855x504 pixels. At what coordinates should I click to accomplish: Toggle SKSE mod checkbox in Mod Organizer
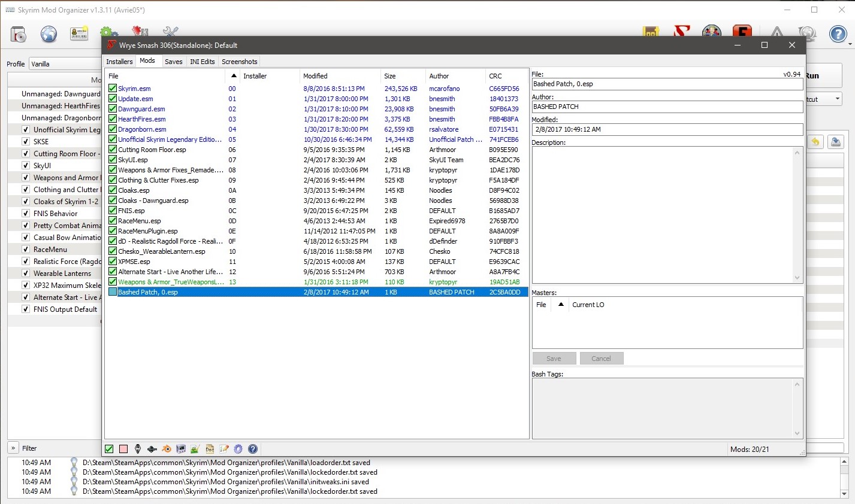tap(26, 142)
